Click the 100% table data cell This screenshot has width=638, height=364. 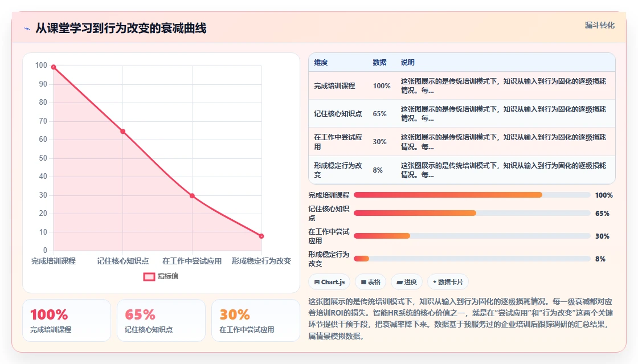point(382,86)
